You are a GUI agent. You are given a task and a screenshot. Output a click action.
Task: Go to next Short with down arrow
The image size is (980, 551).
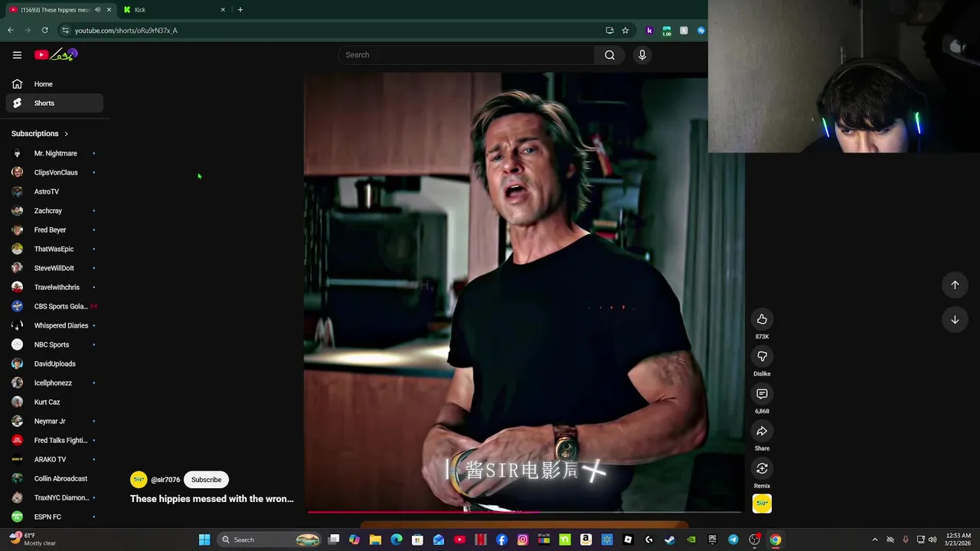point(955,320)
